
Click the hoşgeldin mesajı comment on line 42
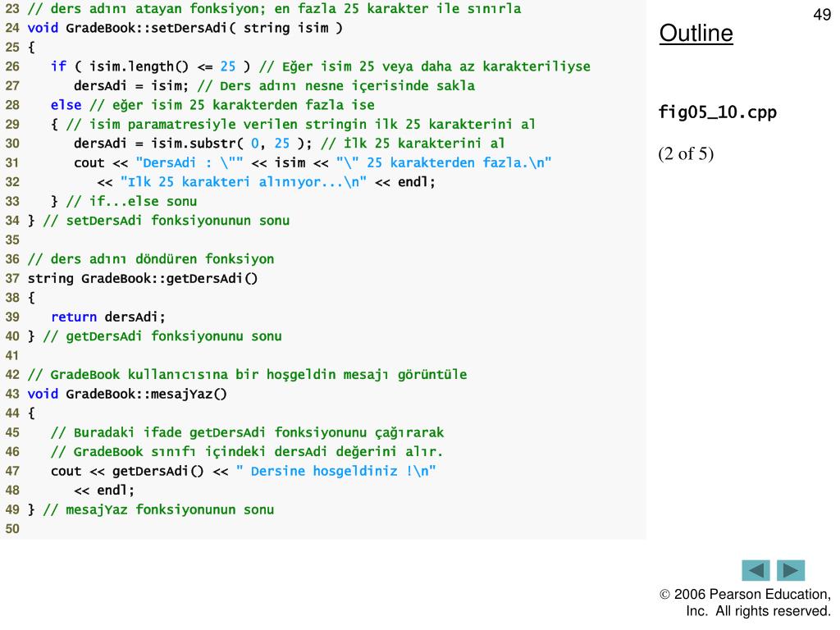point(247,375)
